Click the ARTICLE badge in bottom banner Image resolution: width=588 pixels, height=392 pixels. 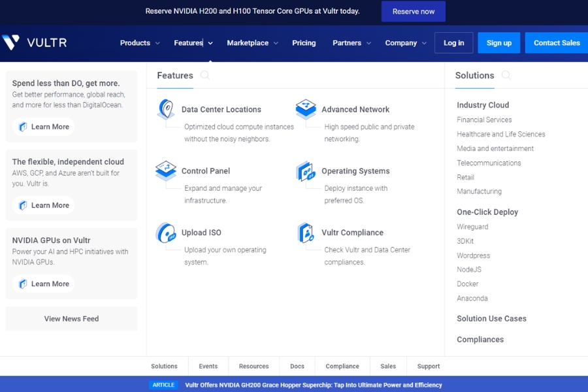(163, 385)
